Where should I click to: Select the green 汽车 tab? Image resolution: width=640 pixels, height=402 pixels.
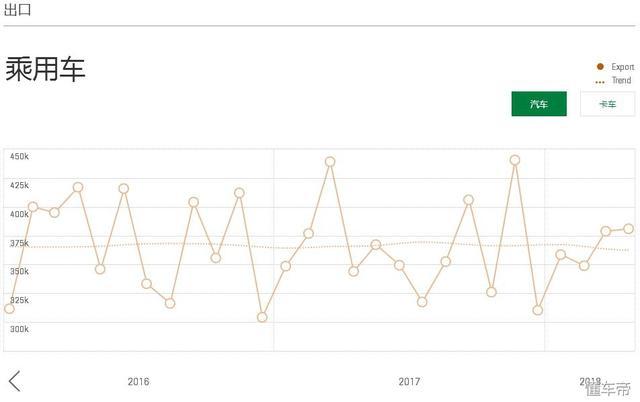[x=539, y=104]
